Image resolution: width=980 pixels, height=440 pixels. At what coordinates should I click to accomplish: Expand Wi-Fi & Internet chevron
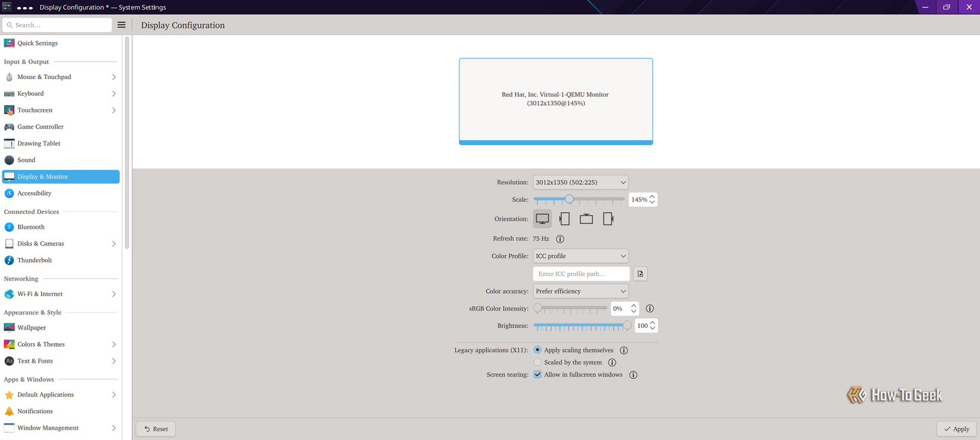tap(114, 294)
